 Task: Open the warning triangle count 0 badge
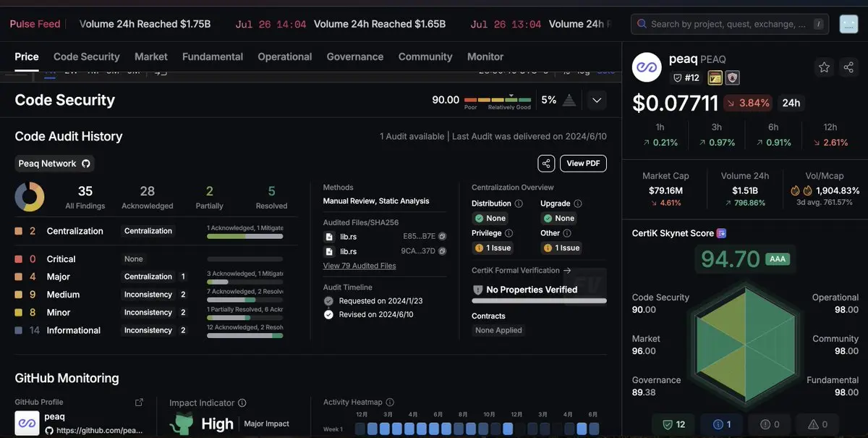(x=818, y=425)
